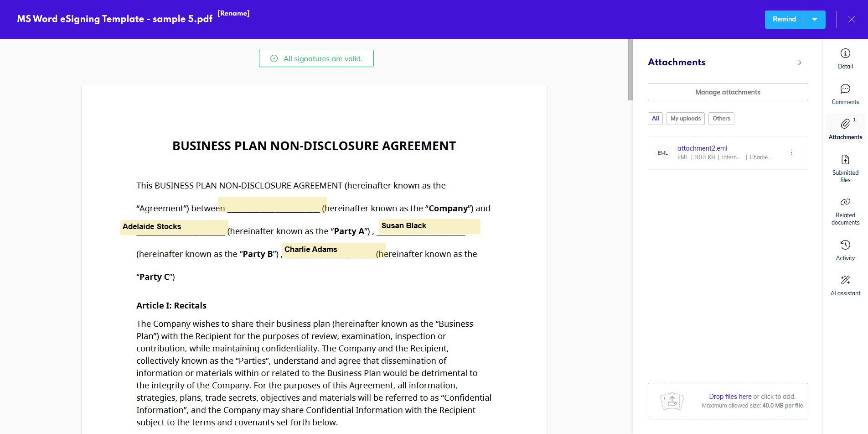
Task: Click the Remind button
Action: (x=784, y=20)
